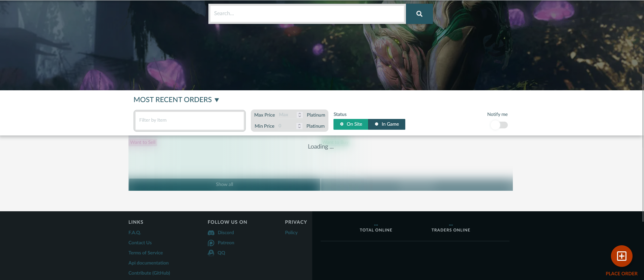Image resolution: width=644 pixels, height=280 pixels.
Task: Open the QQ text link
Action: 221,253
